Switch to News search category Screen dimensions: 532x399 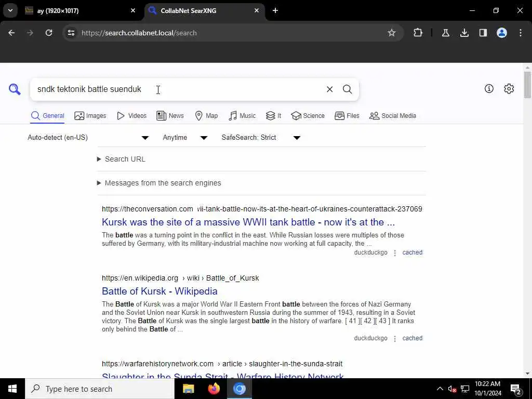(x=170, y=116)
